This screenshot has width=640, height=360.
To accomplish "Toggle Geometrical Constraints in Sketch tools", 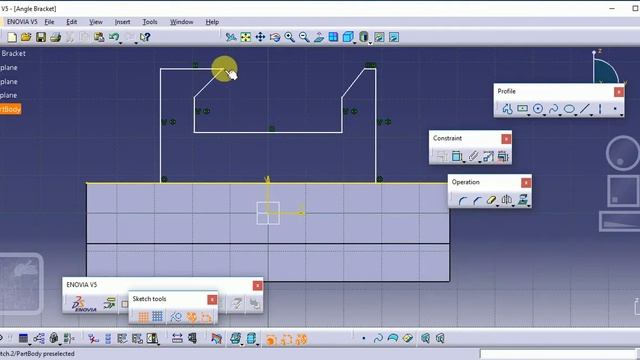I will click(x=191, y=317).
